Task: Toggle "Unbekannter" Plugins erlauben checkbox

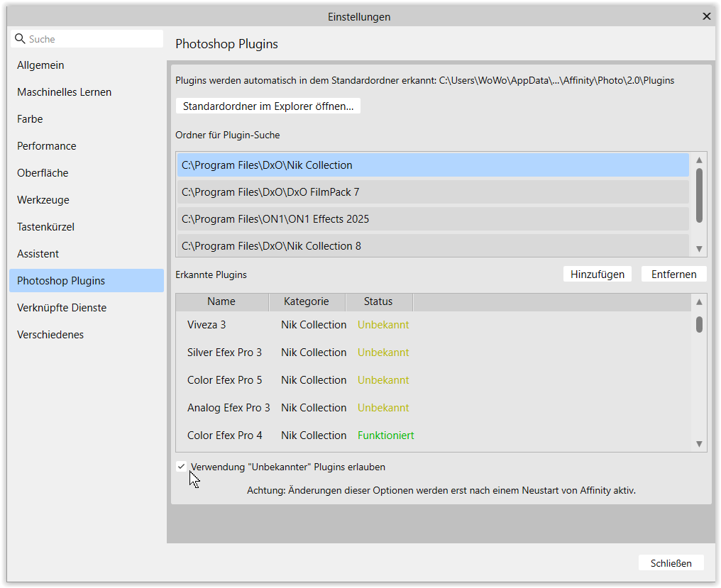Action: (182, 467)
